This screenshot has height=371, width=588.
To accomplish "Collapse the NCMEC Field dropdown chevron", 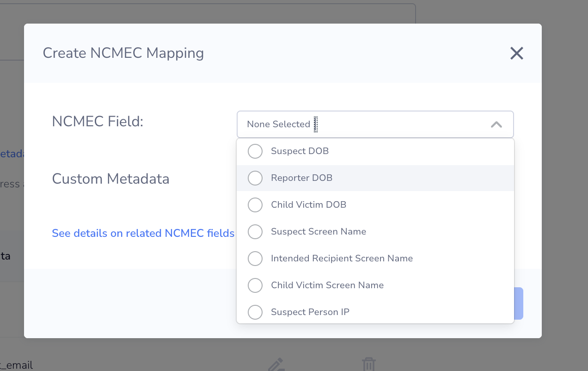I will [496, 124].
